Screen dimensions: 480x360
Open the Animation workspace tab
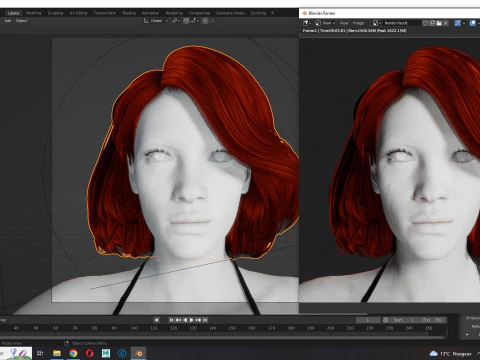pos(150,13)
